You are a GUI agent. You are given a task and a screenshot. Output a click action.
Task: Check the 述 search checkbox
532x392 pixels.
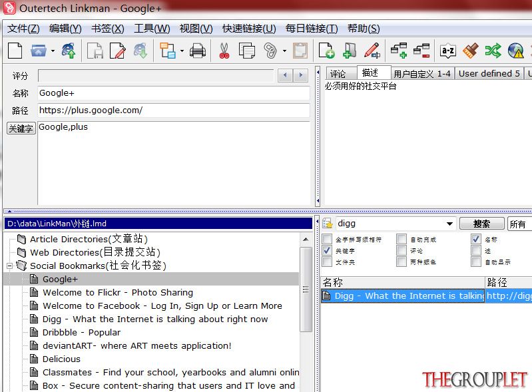pyautogui.click(x=476, y=251)
